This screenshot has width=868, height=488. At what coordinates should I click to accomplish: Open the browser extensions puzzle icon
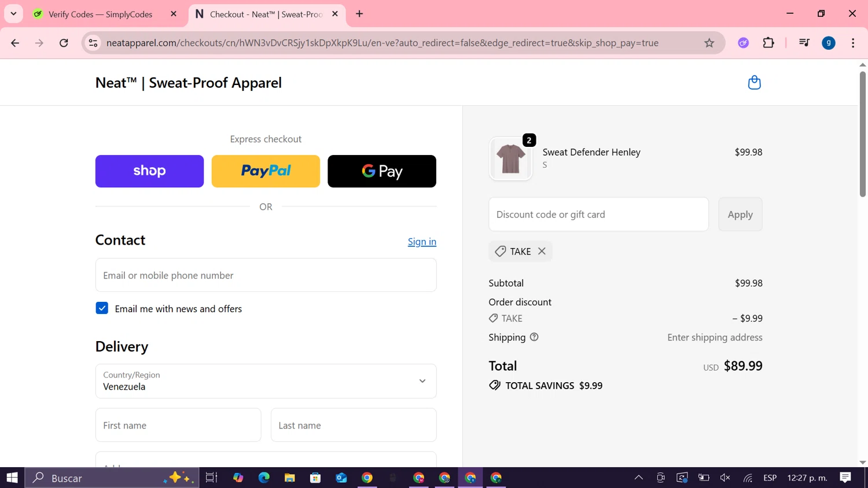tap(768, 43)
